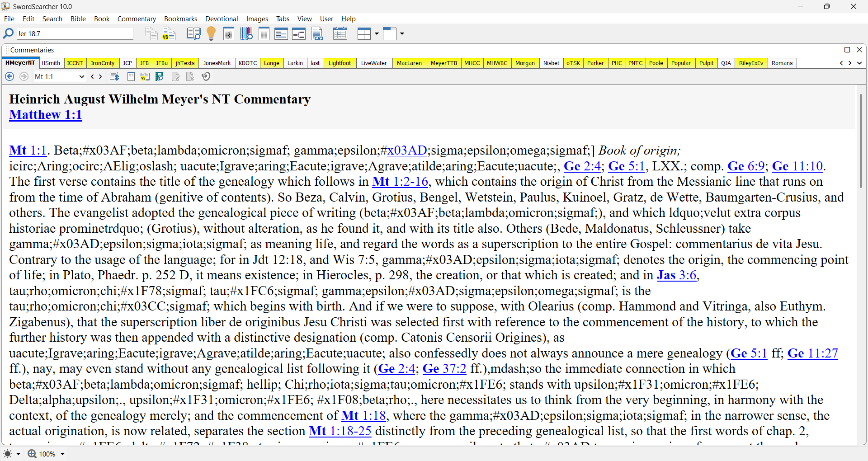Image resolution: width=868 pixels, height=461 pixels.
Task: Open the File menu
Action: point(9,19)
